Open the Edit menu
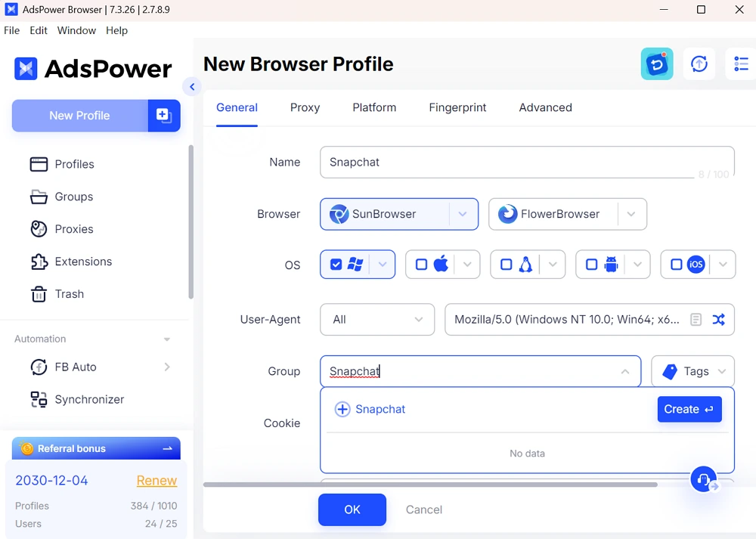This screenshot has height=539, width=756. coord(39,30)
